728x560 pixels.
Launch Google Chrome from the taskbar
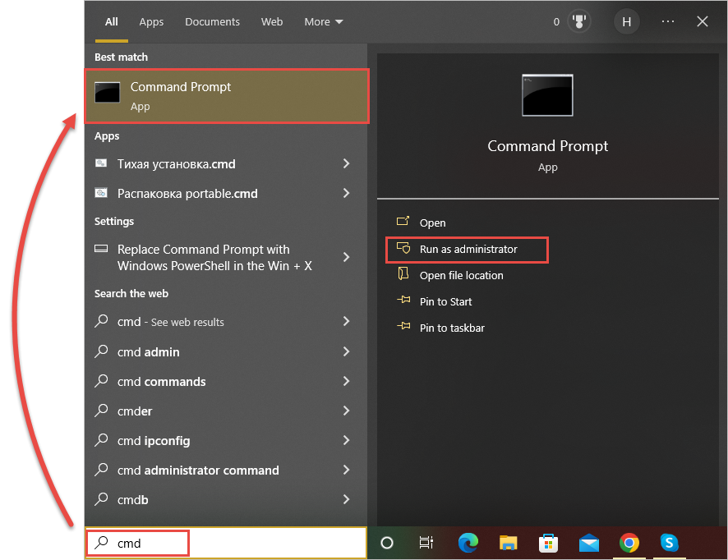[x=629, y=543]
